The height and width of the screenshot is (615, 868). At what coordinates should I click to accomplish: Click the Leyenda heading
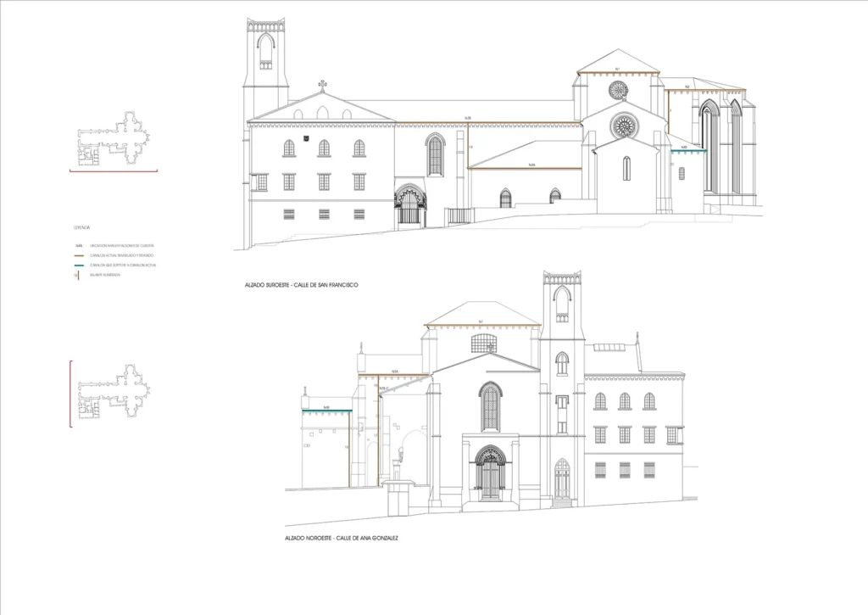(x=82, y=227)
